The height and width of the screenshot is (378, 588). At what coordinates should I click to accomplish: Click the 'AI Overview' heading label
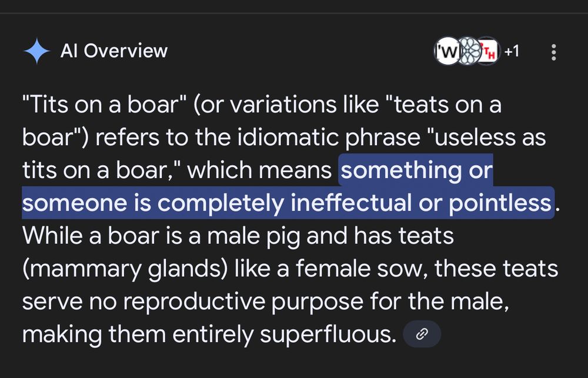point(114,51)
